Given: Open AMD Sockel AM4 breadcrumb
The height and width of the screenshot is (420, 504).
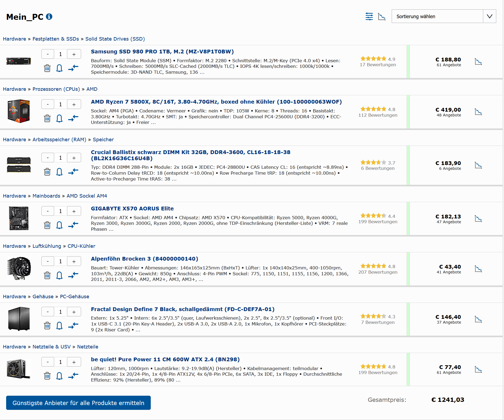Looking at the screenshot, I should pyautogui.click(x=87, y=196).
